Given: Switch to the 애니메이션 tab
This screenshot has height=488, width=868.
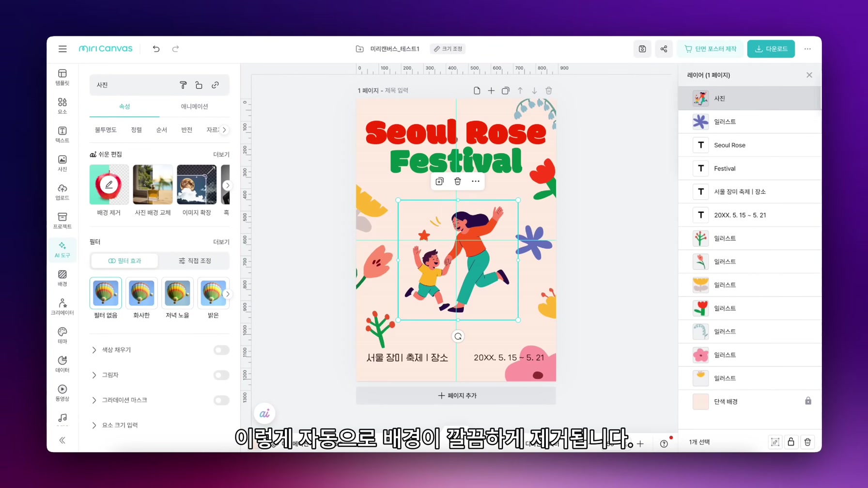Looking at the screenshot, I should pyautogui.click(x=194, y=107).
